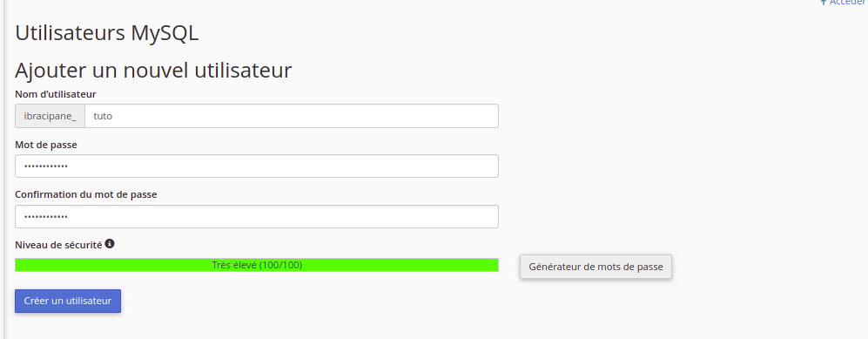This screenshot has width=868, height=339.
Task: Click the Confirmation du mot de passe label
Action: pyautogui.click(x=86, y=194)
